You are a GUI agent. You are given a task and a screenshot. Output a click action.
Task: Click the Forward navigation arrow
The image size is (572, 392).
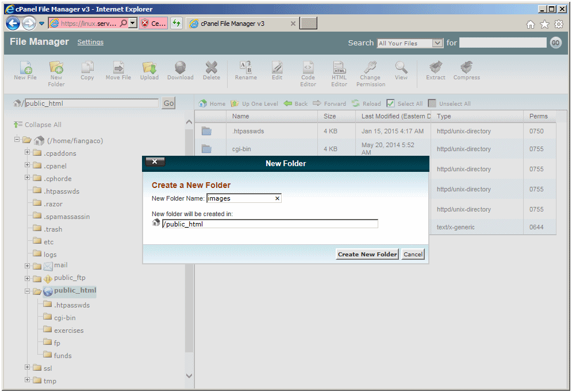329,103
